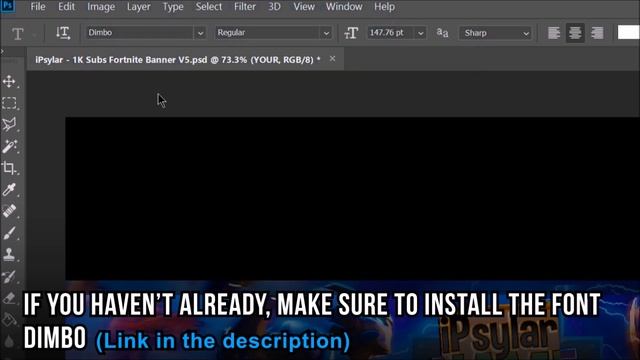This screenshot has width=640, height=360.
Task: Click the anti-aliasing aa icon
Action: (x=442, y=33)
